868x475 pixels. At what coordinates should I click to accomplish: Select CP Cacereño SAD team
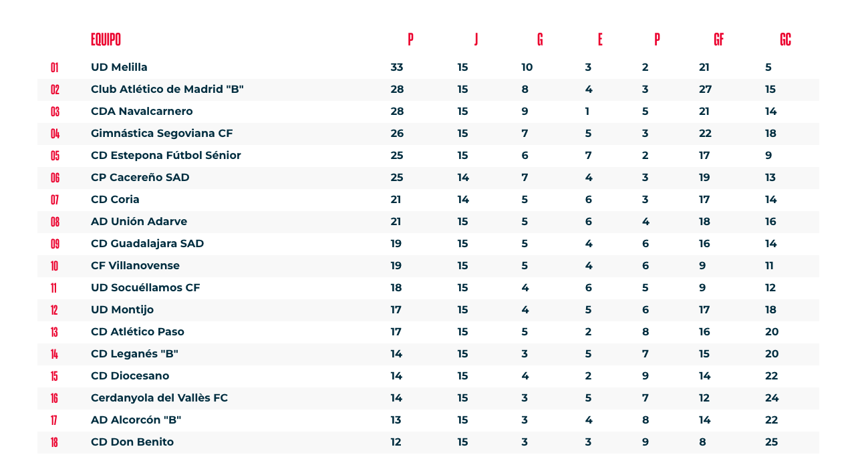tap(140, 178)
